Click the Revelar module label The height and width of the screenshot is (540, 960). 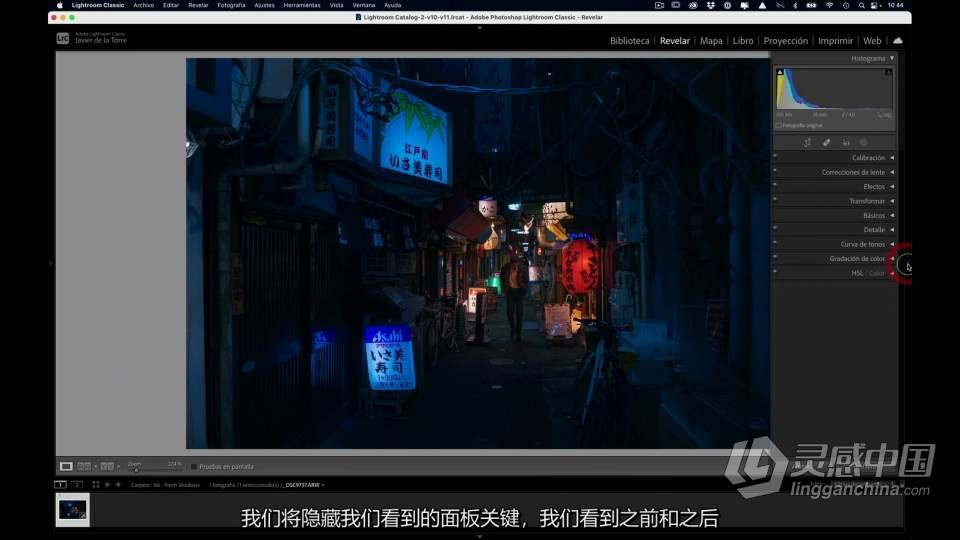click(675, 40)
